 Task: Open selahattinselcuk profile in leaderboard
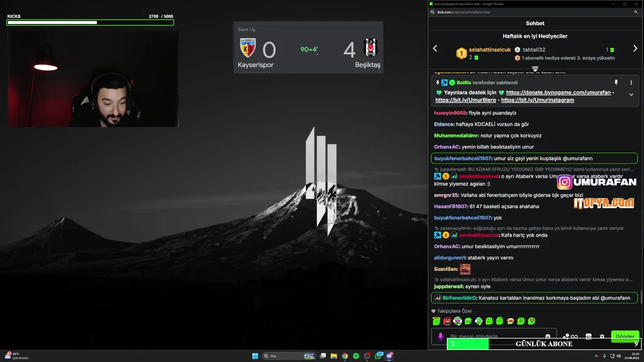[490, 50]
